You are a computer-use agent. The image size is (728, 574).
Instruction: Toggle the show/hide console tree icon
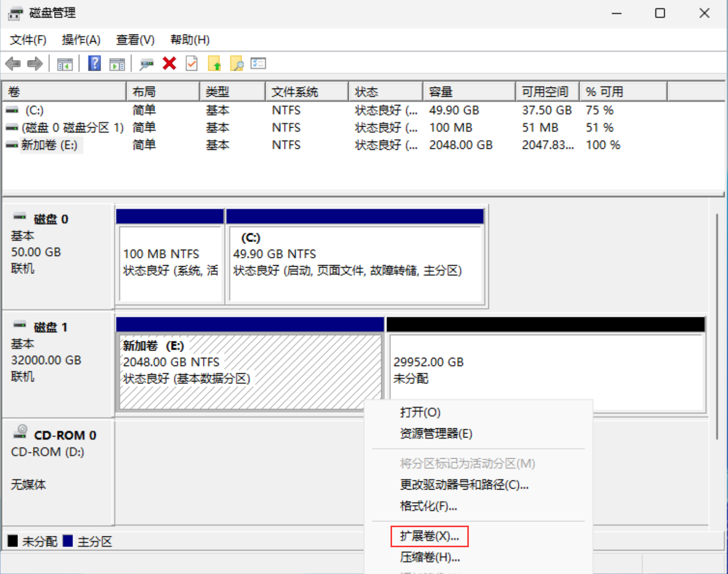pos(65,64)
